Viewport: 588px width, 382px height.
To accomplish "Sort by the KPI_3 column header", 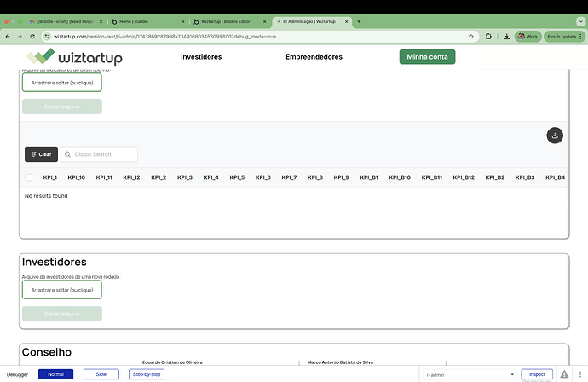I will [185, 177].
